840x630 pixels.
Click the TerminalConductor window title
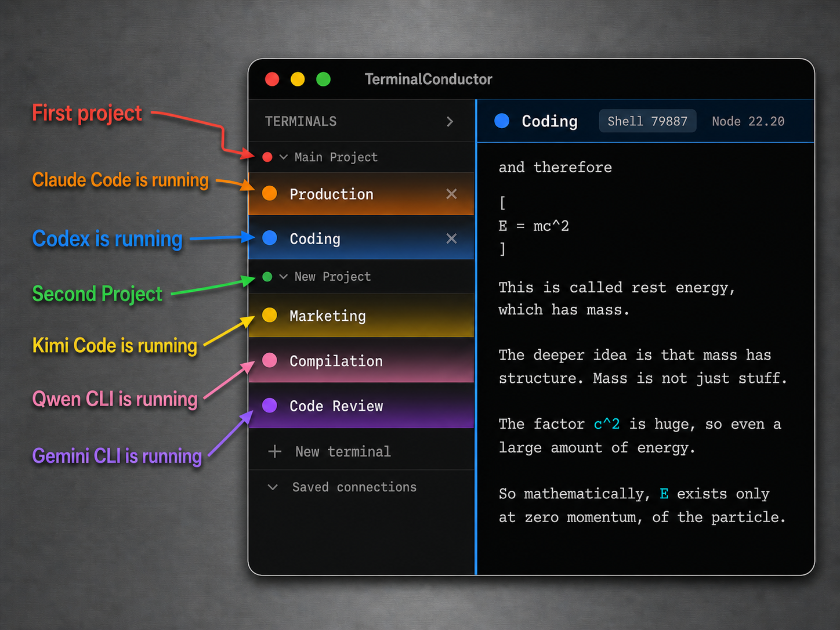click(428, 79)
